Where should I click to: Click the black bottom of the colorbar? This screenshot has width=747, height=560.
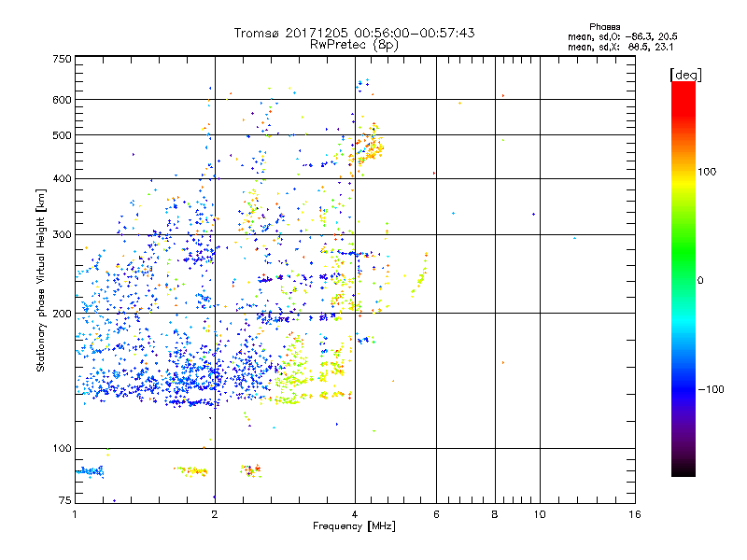pos(684,469)
